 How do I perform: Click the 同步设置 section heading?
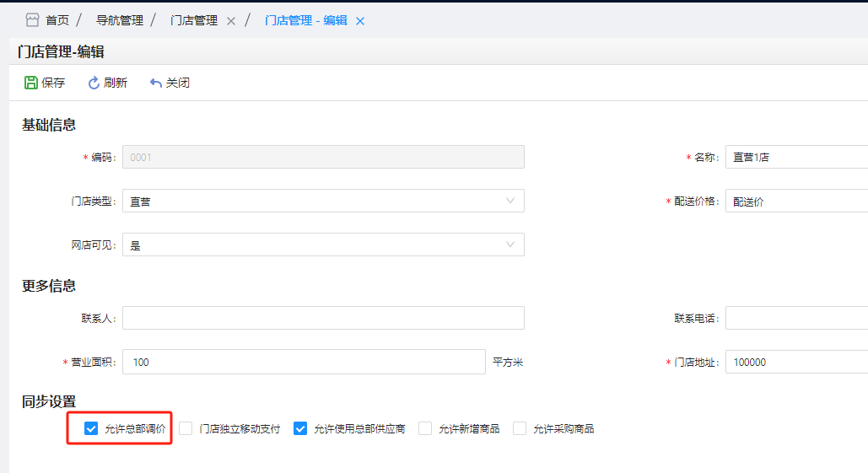point(49,401)
